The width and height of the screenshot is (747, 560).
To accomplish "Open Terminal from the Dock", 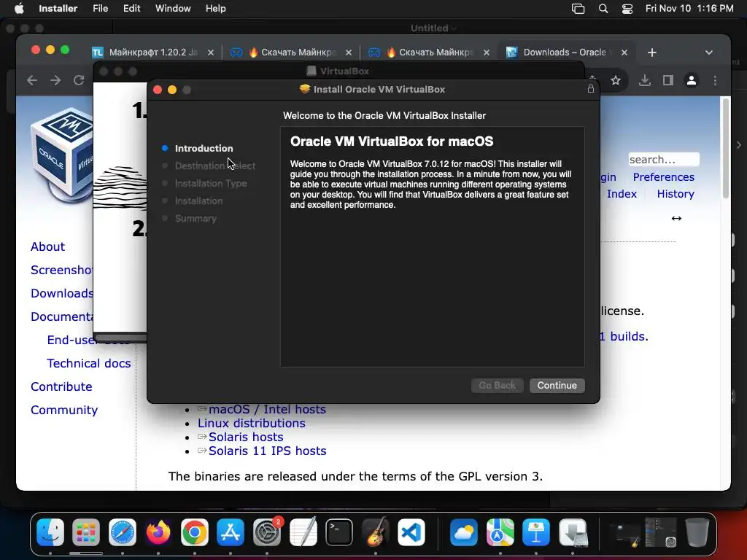I will (339, 532).
